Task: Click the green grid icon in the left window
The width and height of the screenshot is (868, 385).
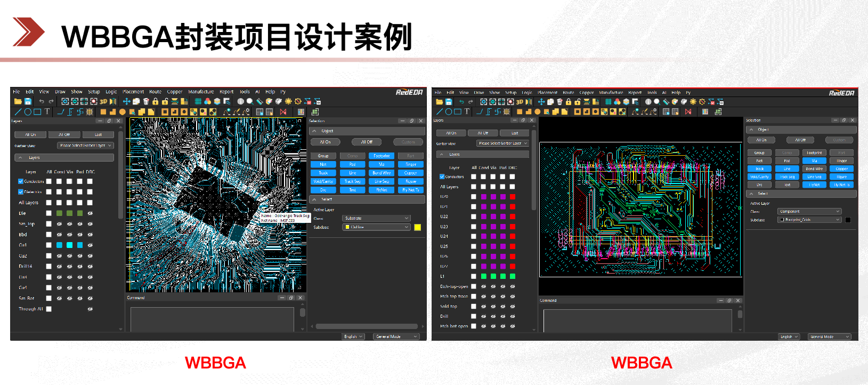Action: click(198, 101)
